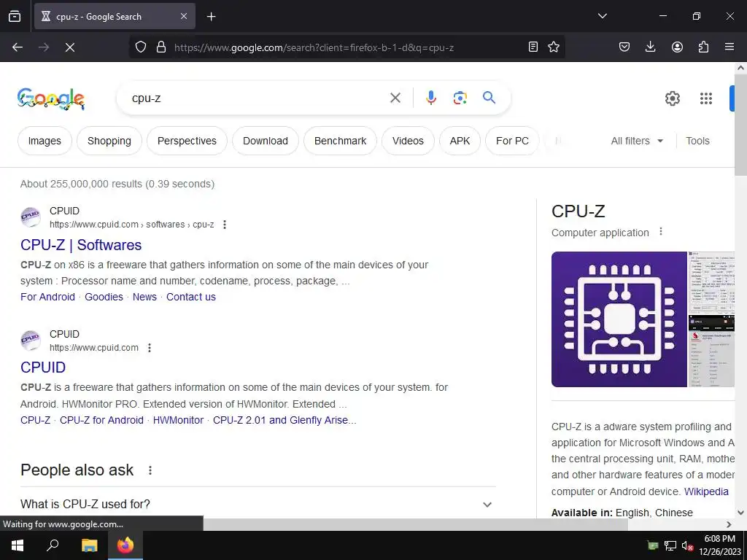This screenshot has width=747, height=560.
Task: Stop loading the page
Action: [x=69, y=47]
